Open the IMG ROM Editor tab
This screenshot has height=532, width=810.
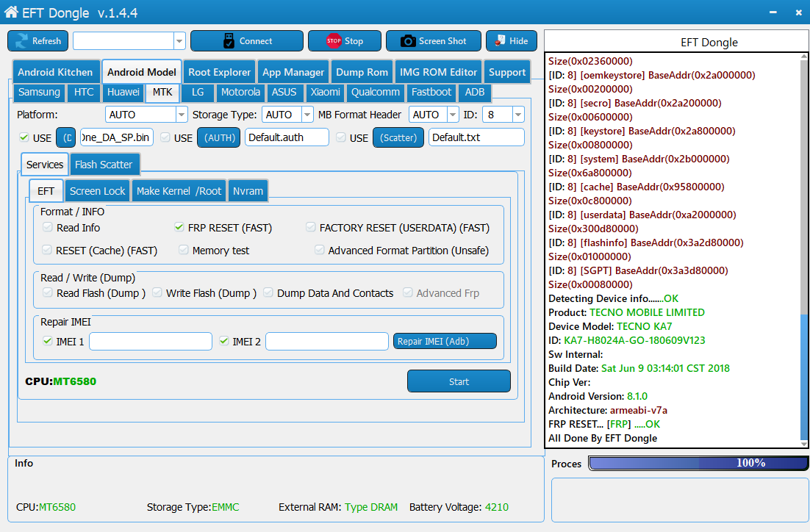point(438,72)
